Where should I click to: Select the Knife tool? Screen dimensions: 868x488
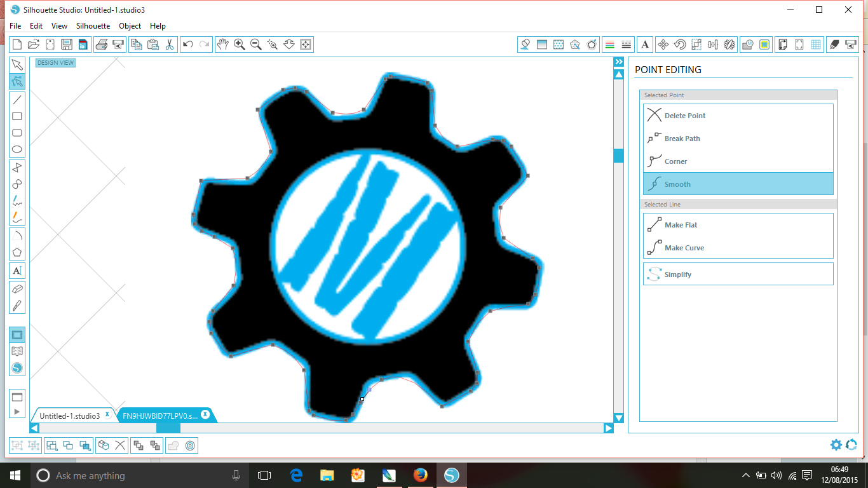coord(17,305)
